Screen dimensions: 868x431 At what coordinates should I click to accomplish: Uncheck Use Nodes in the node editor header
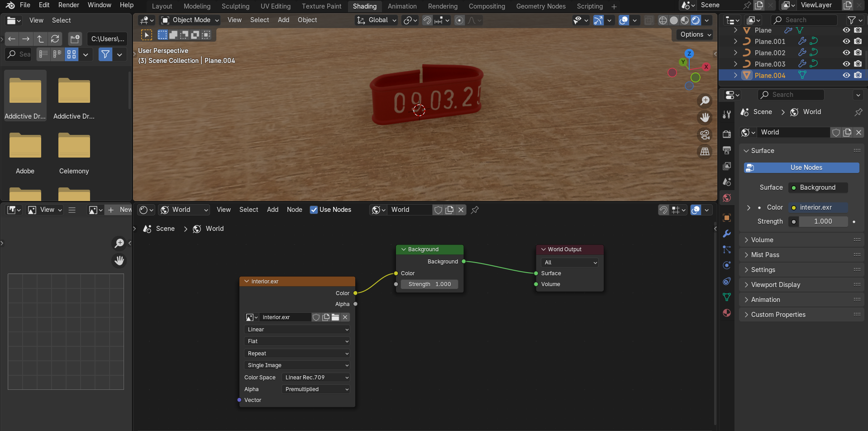coord(314,210)
